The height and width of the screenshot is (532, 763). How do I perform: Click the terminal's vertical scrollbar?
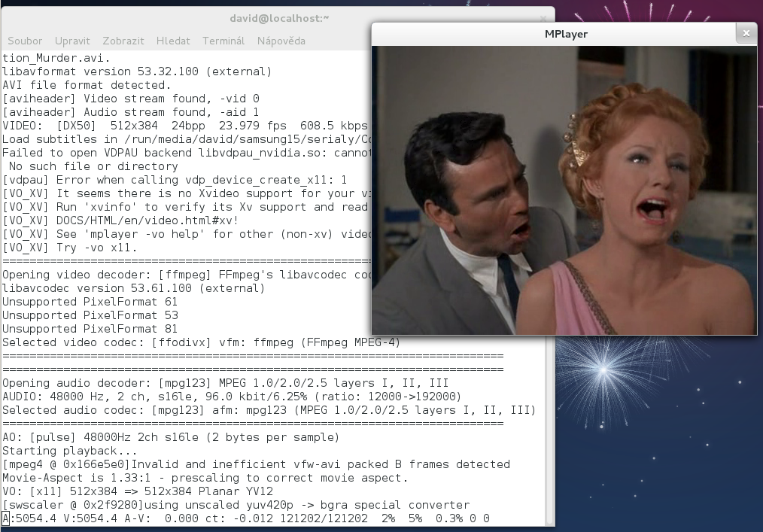[550, 430]
